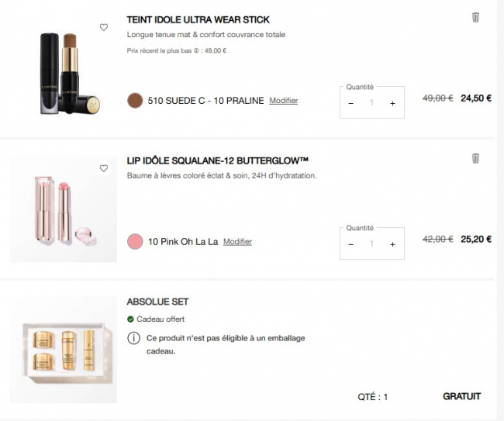Open Teint Idole Ultra Wear Stick title

(198, 19)
